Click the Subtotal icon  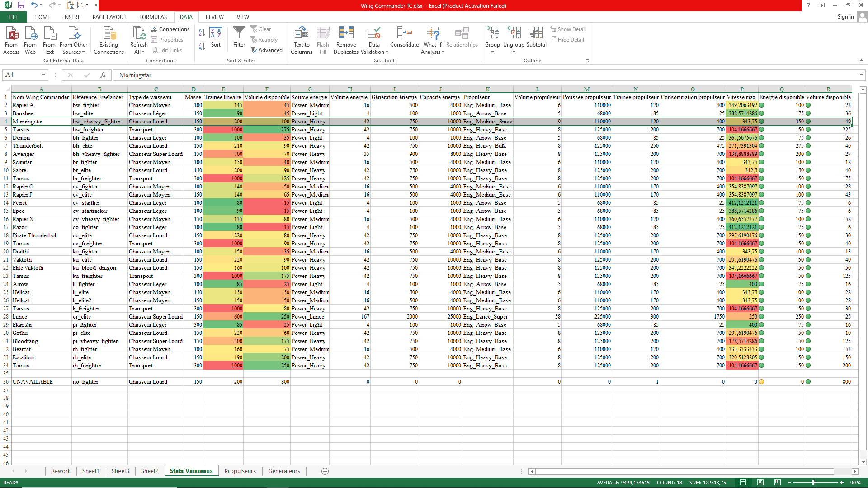[x=536, y=33]
